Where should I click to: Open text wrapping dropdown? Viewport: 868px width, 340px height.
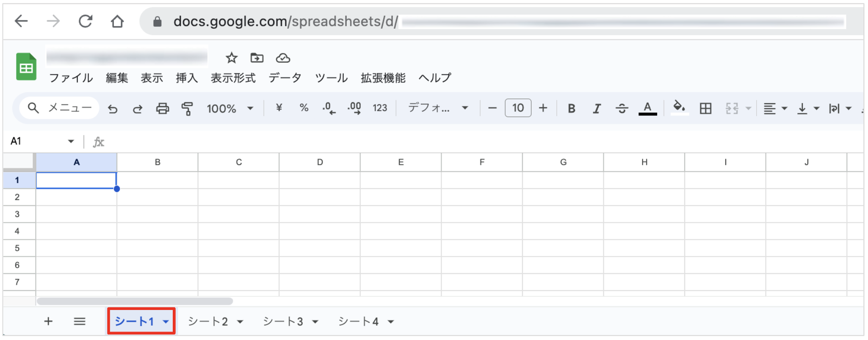pyautogui.click(x=840, y=109)
